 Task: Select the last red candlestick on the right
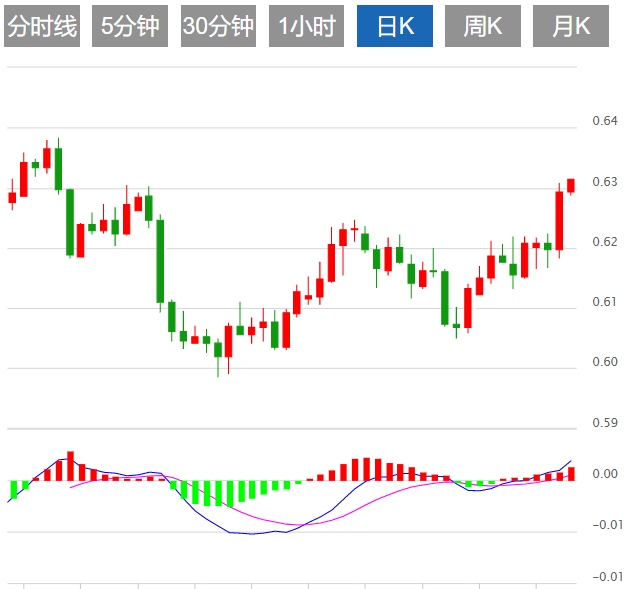571,186
